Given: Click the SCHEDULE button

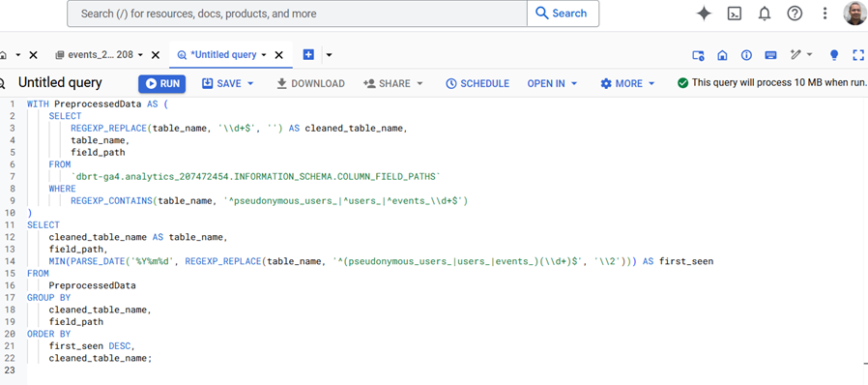Looking at the screenshot, I should click(x=477, y=83).
